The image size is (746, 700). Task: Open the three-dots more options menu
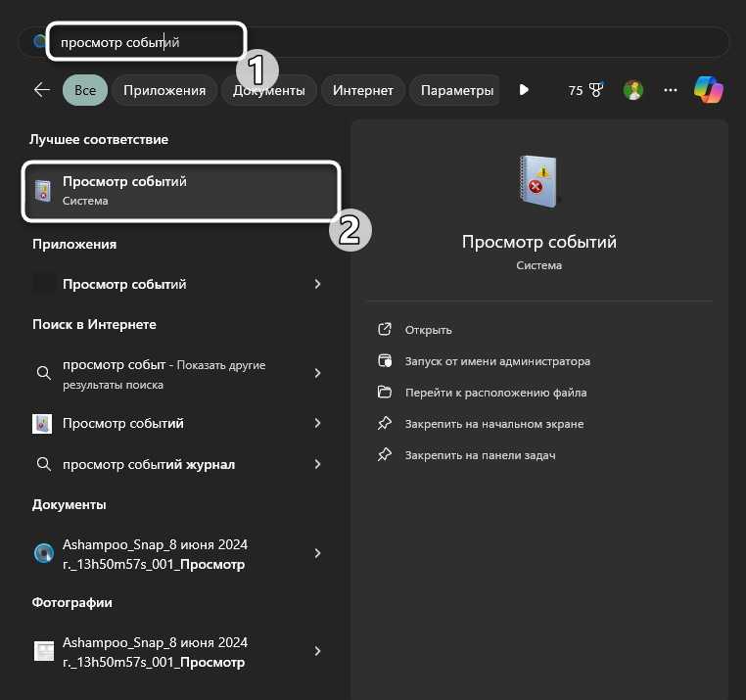[671, 90]
